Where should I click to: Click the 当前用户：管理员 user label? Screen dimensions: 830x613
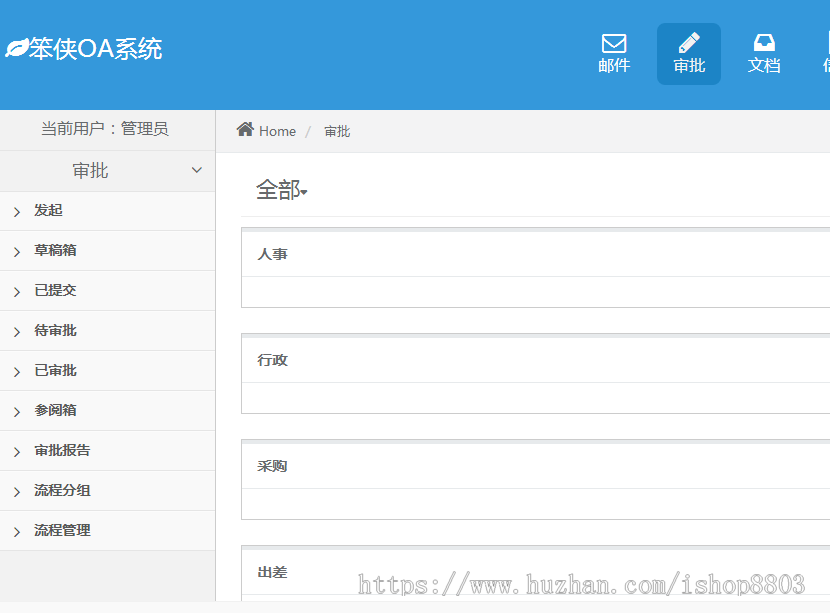[x=103, y=129]
